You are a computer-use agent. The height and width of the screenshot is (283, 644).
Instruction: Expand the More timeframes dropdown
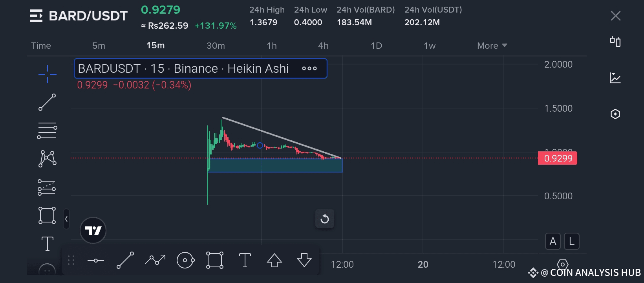(x=492, y=46)
